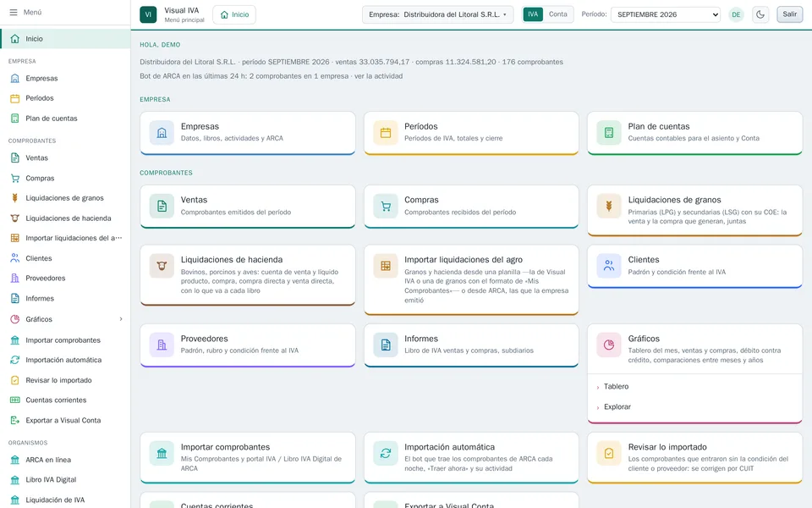Click the Exportar a Visual Conta sidebar icon

(15, 421)
